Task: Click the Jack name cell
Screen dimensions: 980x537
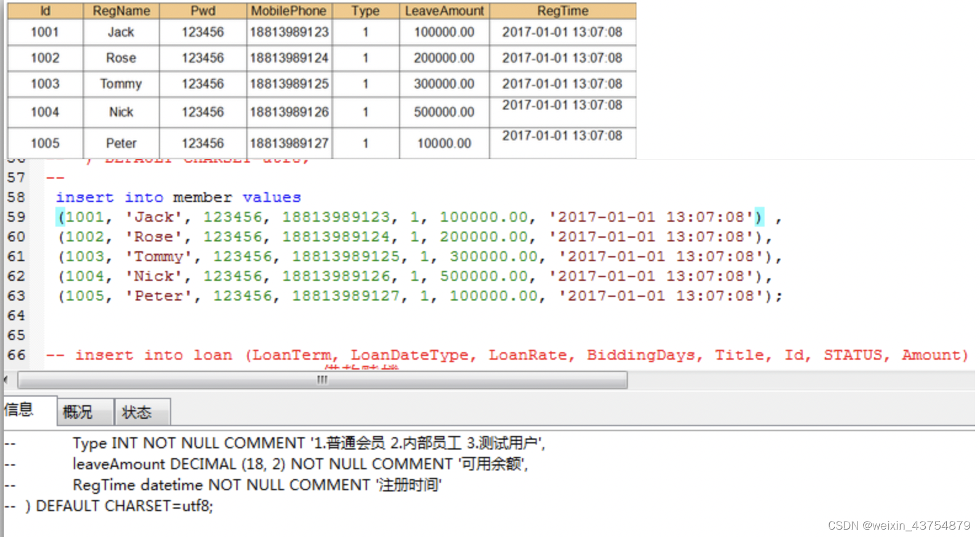Action: 121,32
